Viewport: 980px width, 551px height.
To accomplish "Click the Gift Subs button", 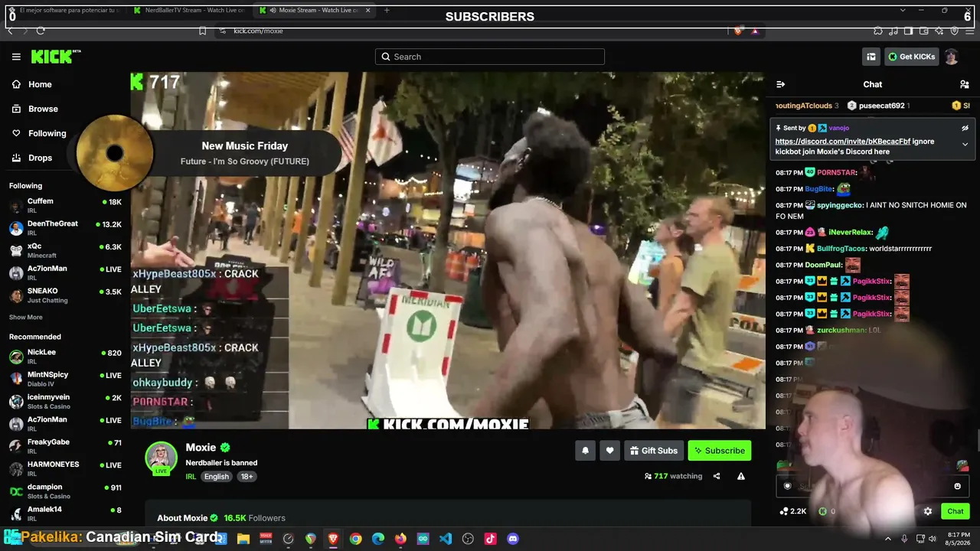I will tap(654, 451).
